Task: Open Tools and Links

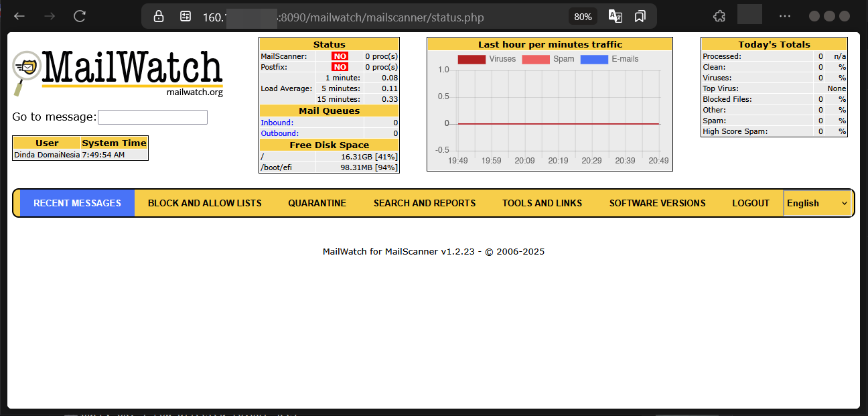Action: [x=542, y=203]
